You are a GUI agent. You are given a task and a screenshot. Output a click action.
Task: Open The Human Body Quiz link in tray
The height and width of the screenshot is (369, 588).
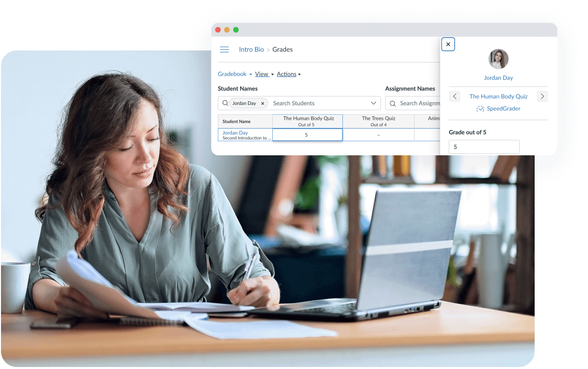pyautogui.click(x=498, y=96)
